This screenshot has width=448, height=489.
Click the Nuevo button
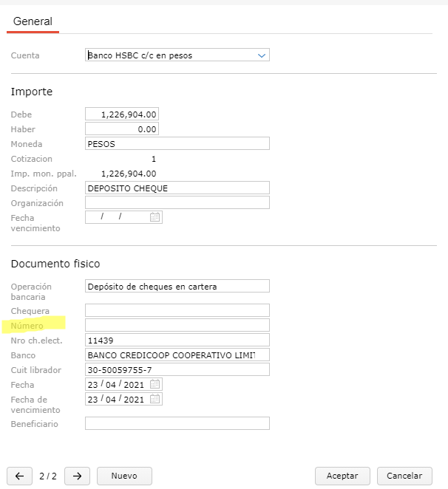coord(124,476)
